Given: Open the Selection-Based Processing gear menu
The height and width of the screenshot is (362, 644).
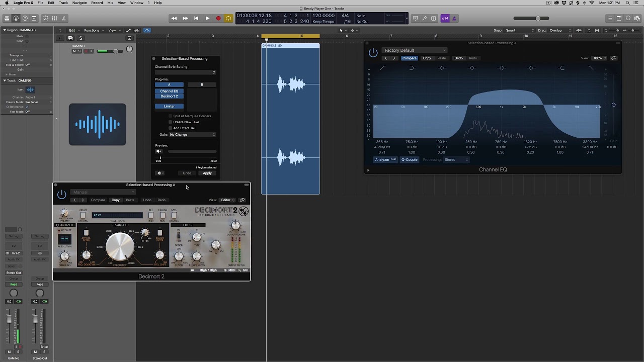Looking at the screenshot, I should 160,173.
